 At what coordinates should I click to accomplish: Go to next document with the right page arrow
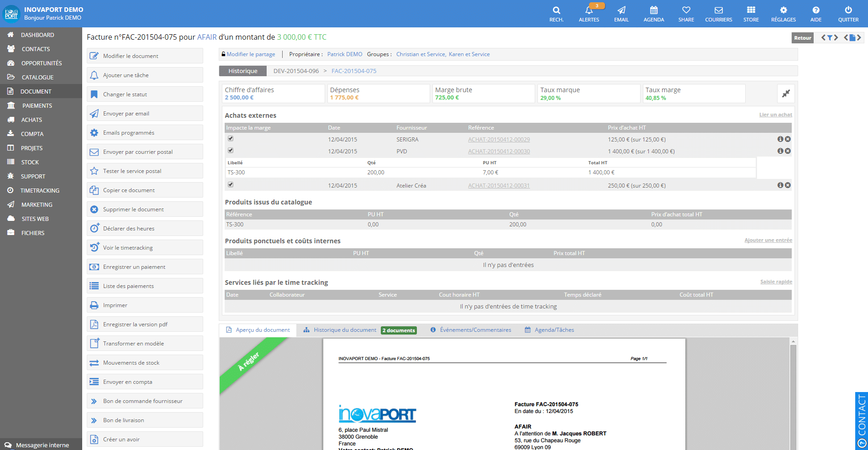click(x=859, y=38)
